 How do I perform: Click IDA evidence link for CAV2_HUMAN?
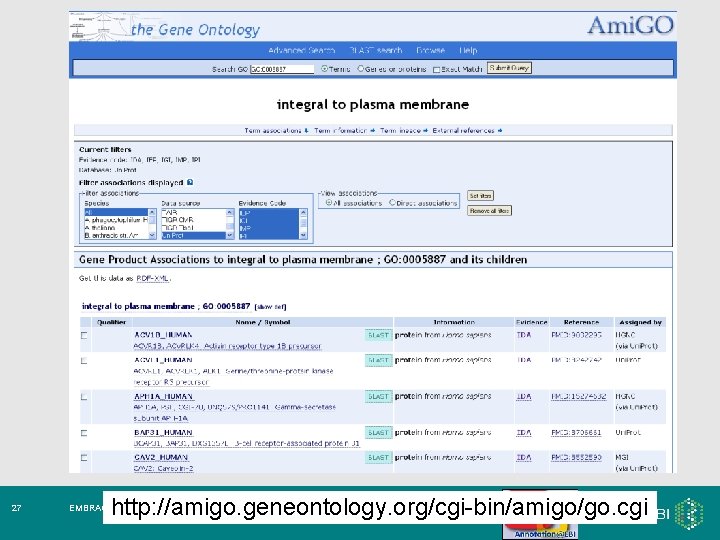(x=523, y=457)
